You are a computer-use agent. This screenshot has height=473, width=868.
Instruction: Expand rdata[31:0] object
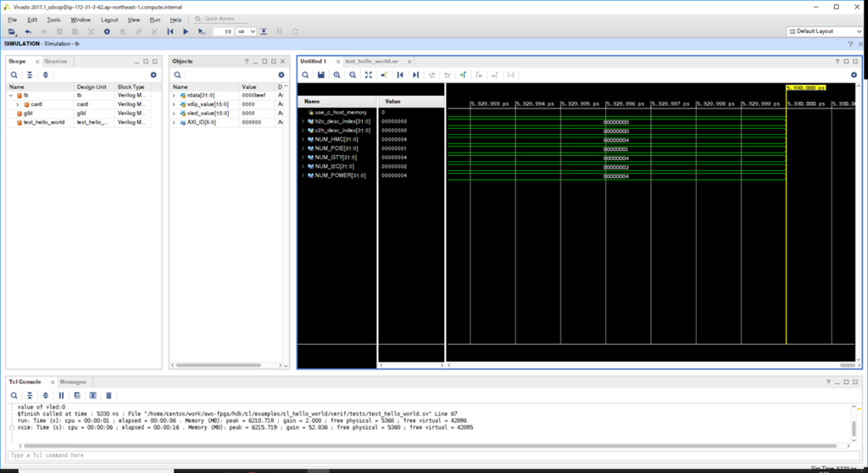point(174,95)
